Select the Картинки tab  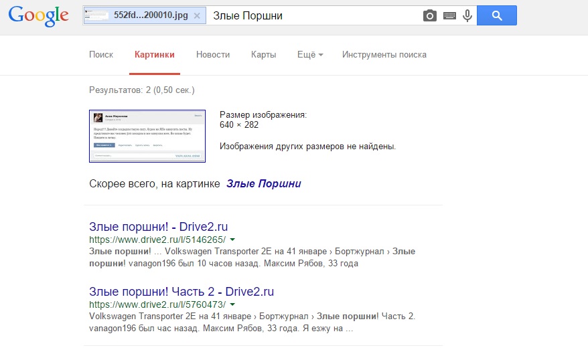[155, 55]
